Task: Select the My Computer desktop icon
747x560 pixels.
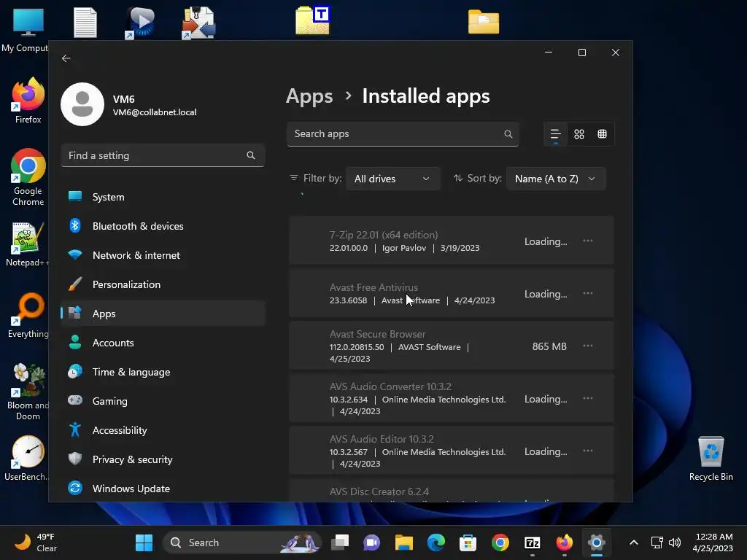Action: pyautogui.click(x=25, y=31)
